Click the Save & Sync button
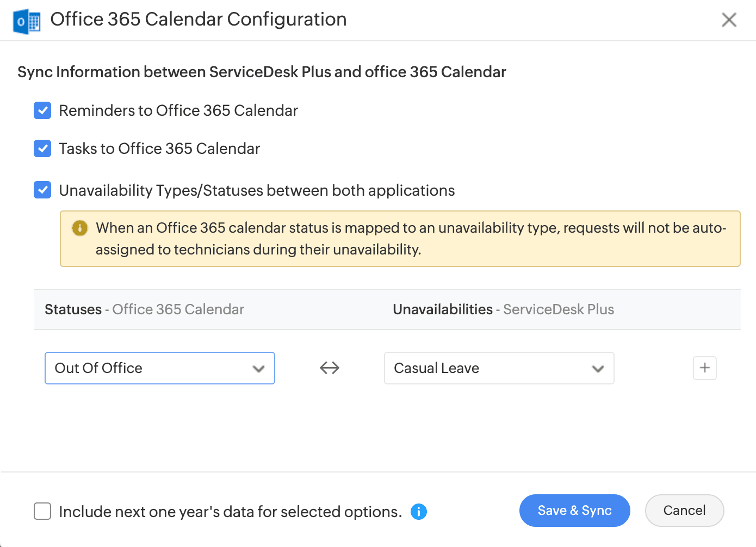The height and width of the screenshot is (547, 756). (x=574, y=511)
